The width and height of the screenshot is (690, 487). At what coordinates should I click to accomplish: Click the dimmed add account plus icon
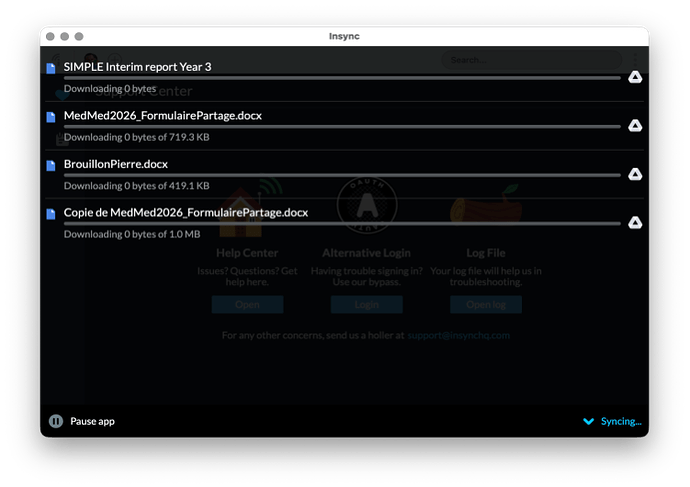click(x=115, y=59)
